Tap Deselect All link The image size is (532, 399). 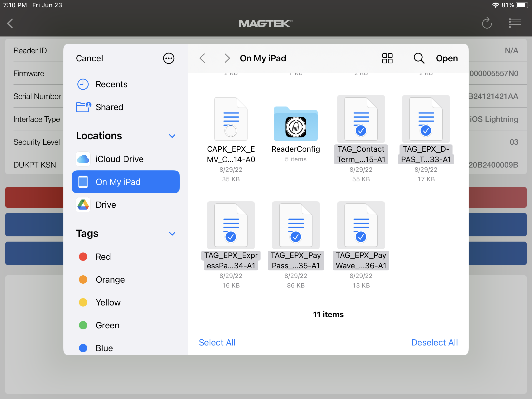[x=435, y=342]
